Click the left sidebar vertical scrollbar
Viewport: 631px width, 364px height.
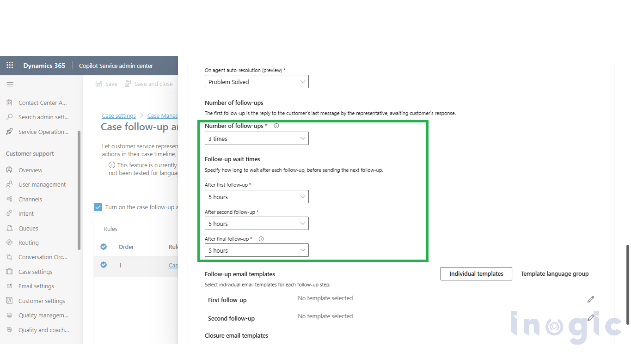(x=79, y=190)
